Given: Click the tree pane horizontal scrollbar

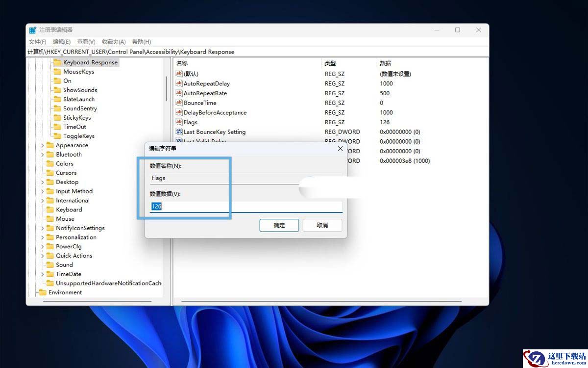Looking at the screenshot, I should click(97, 301).
